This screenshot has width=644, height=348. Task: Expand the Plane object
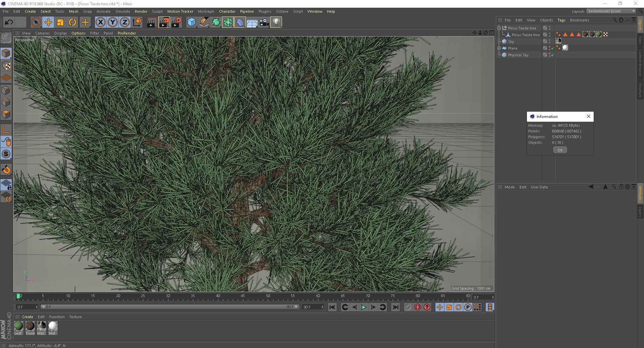499,48
